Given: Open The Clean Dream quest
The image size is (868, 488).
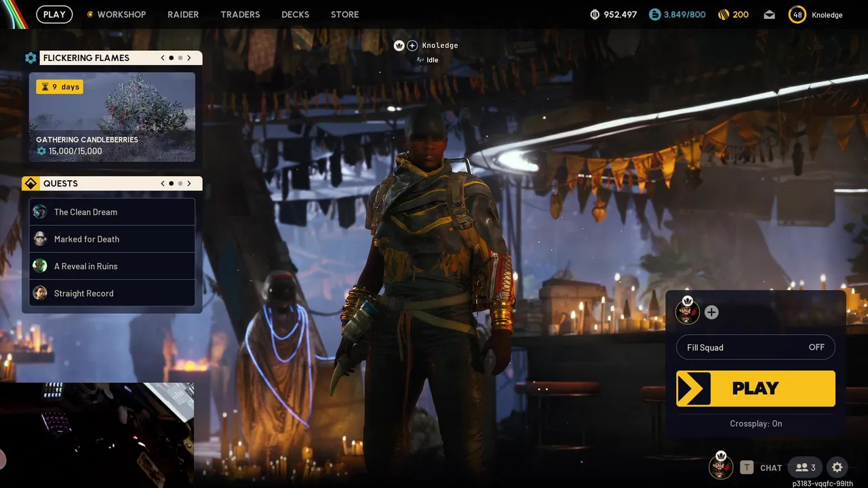Looking at the screenshot, I should click(112, 211).
